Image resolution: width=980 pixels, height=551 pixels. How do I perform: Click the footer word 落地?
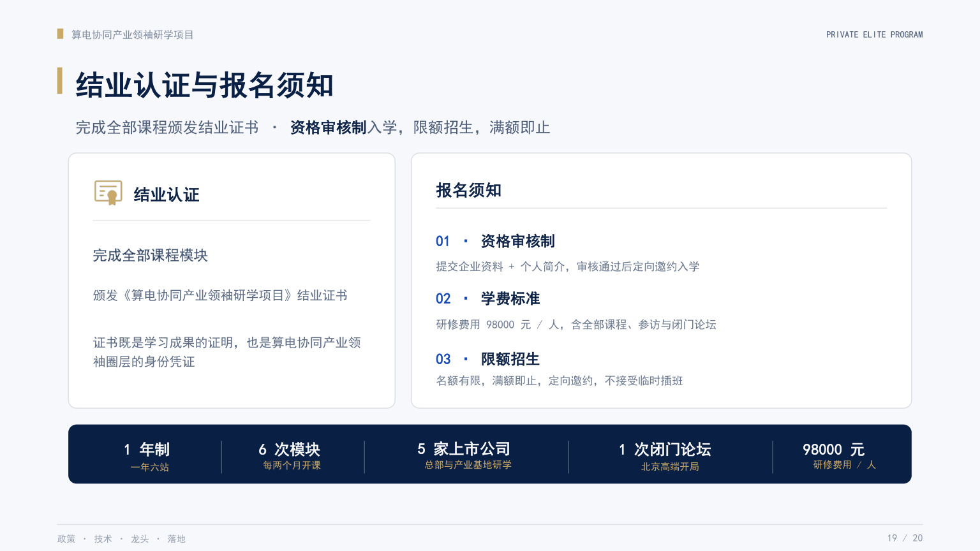point(176,539)
